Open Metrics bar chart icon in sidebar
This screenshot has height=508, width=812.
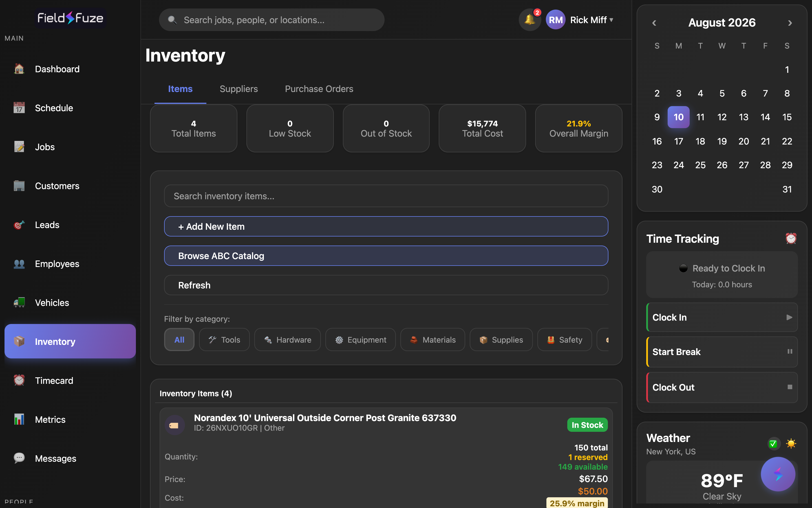pyautogui.click(x=19, y=419)
